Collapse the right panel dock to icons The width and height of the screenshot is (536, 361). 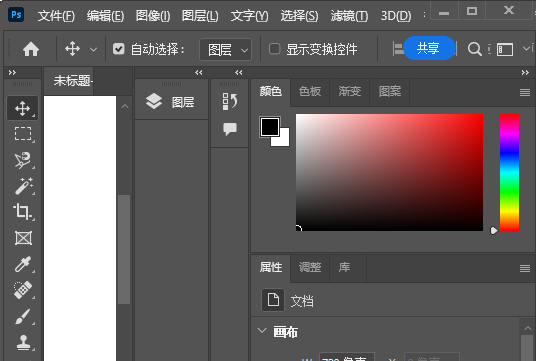525,72
